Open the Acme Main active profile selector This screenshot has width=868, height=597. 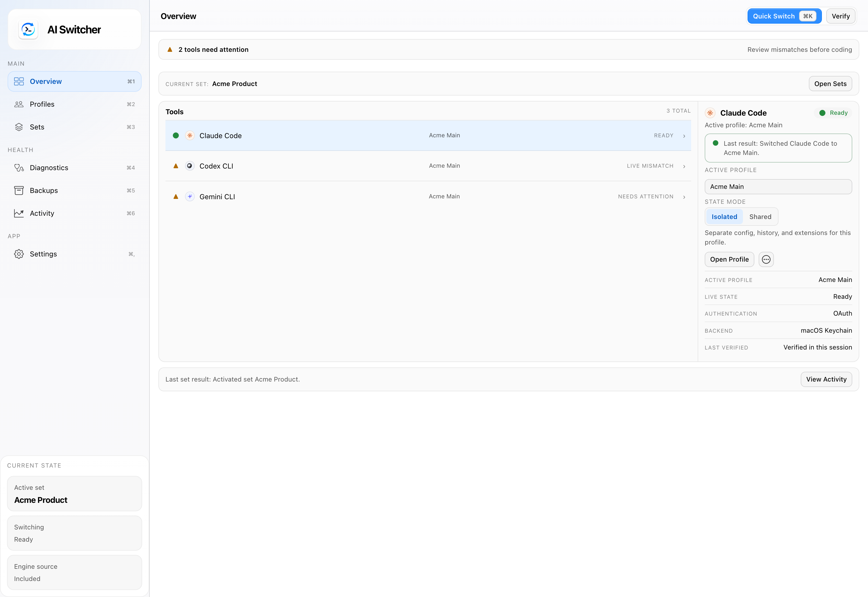tap(778, 187)
